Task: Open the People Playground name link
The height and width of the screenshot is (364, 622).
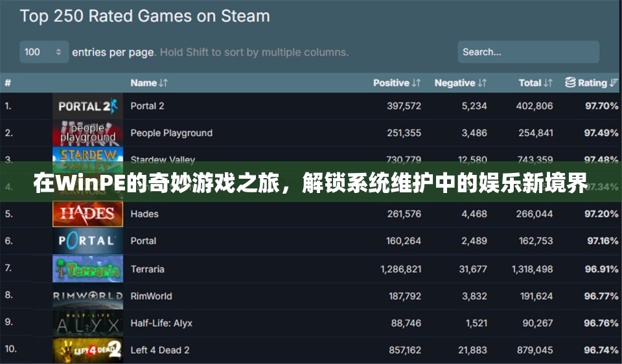Action: (171, 133)
